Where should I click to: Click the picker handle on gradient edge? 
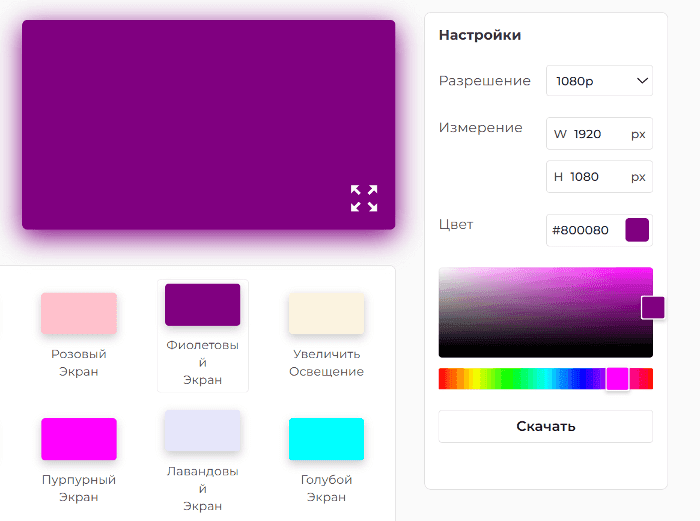click(x=653, y=308)
